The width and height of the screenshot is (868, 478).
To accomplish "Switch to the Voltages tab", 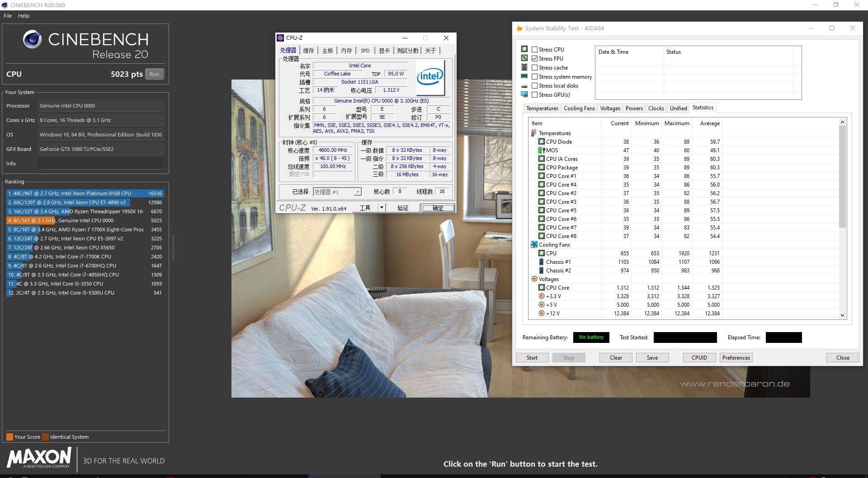I will click(x=610, y=108).
